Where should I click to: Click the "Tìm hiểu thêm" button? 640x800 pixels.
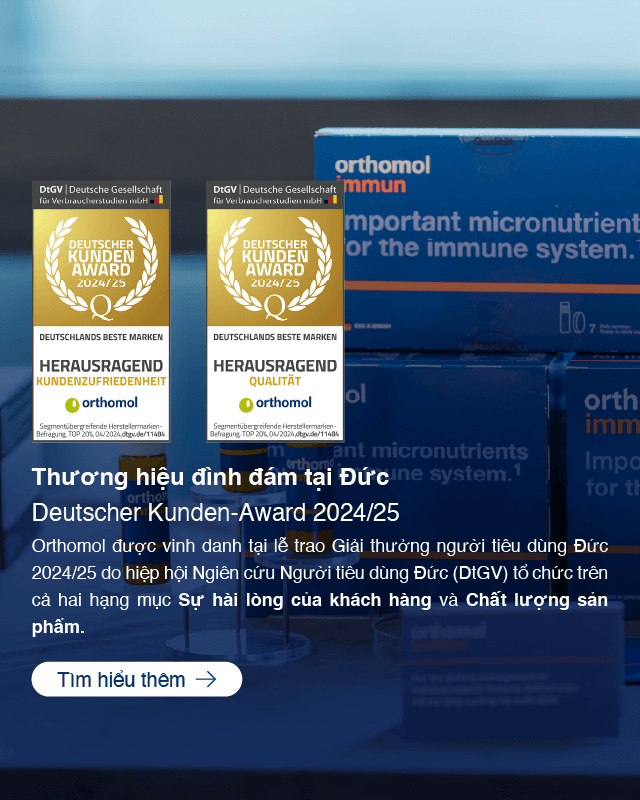(136, 680)
